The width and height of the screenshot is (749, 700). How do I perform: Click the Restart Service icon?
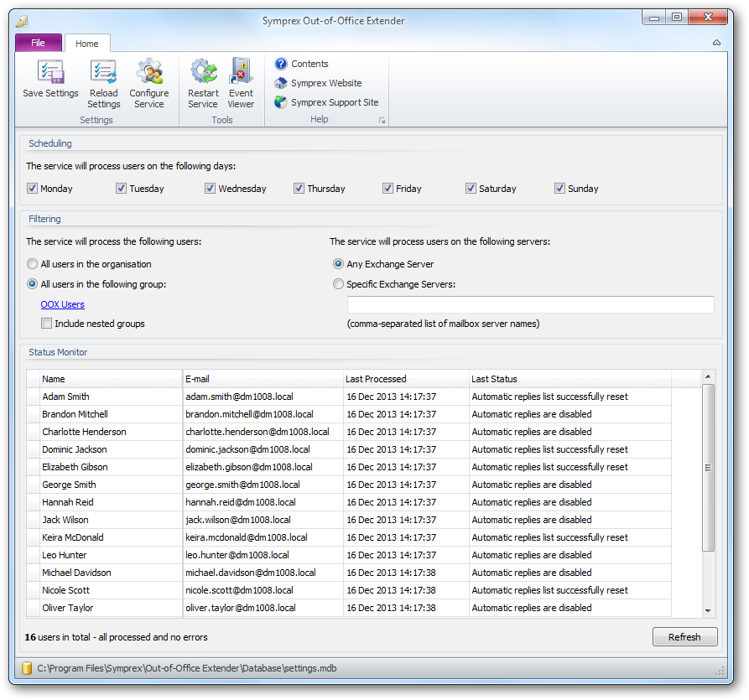pos(204,71)
